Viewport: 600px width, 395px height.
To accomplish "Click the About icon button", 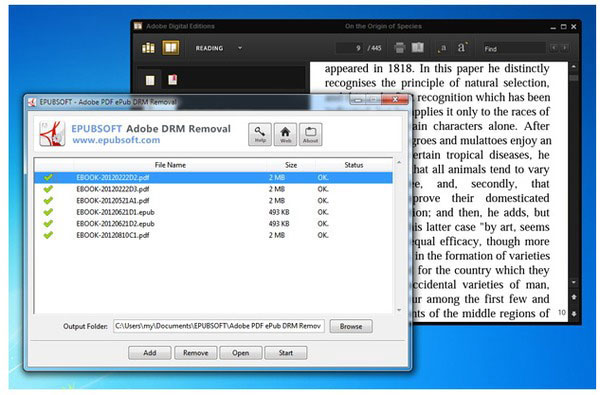I will pyautogui.click(x=310, y=134).
